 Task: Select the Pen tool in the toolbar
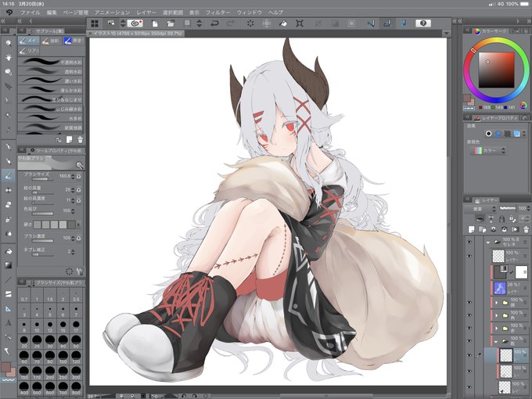(9, 147)
